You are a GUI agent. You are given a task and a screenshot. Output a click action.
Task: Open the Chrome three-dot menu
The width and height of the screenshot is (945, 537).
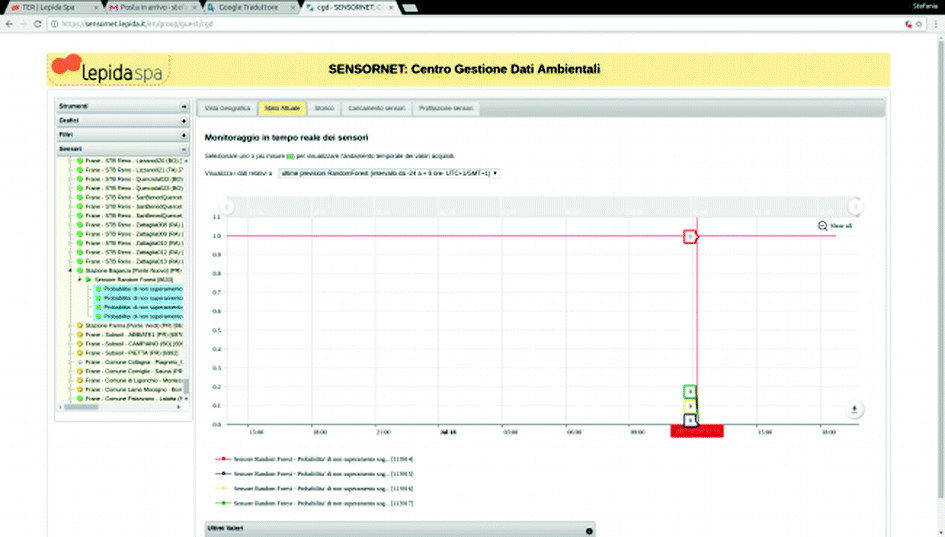click(x=935, y=24)
